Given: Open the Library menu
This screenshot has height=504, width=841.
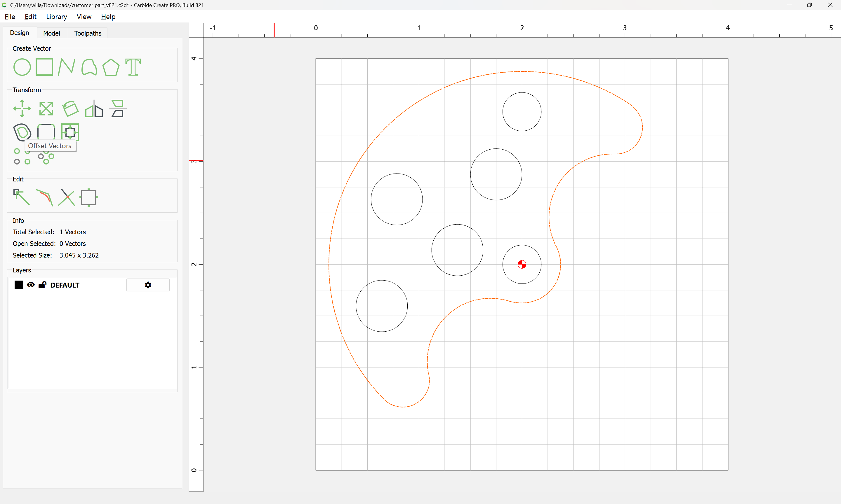Looking at the screenshot, I should coord(56,17).
